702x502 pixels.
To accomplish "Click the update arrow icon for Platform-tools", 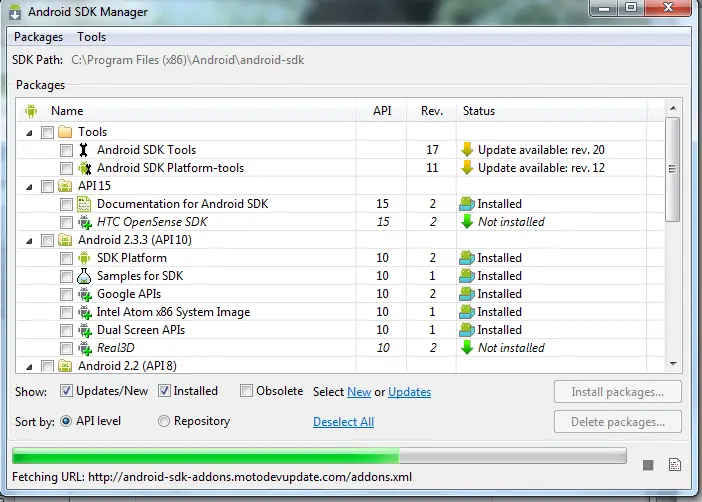I will 467,167.
